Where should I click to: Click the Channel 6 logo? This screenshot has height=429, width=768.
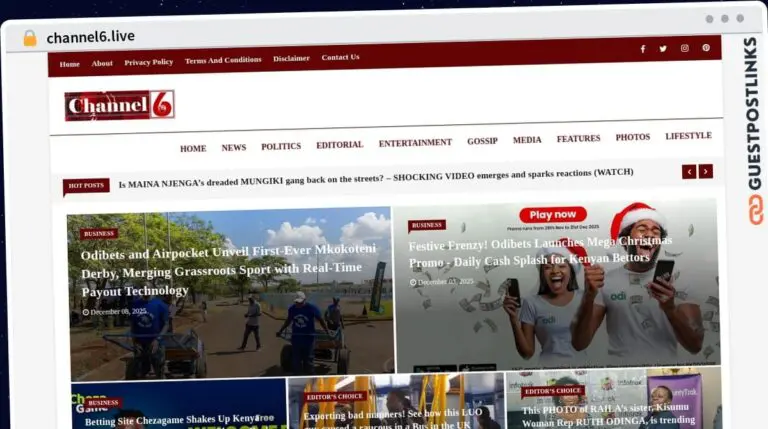[x=120, y=105]
